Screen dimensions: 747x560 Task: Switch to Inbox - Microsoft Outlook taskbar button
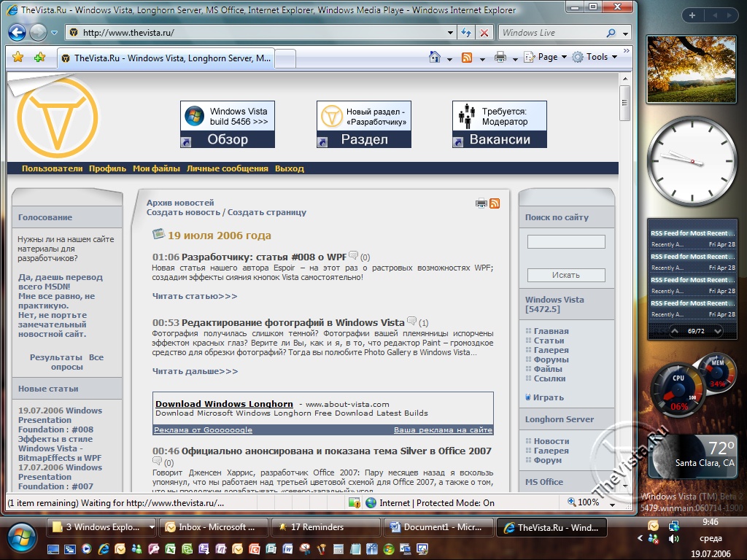click(x=214, y=527)
